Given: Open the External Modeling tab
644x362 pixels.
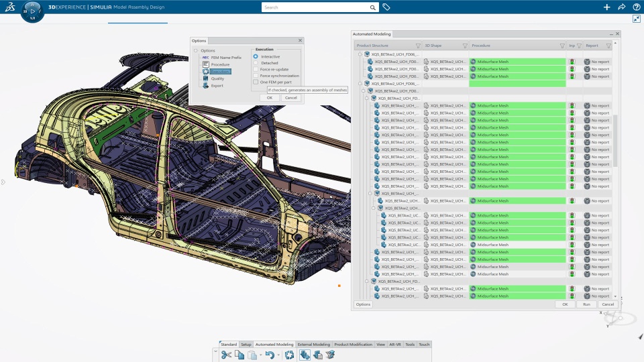Looking at the screenshot, I should point(314,345).
